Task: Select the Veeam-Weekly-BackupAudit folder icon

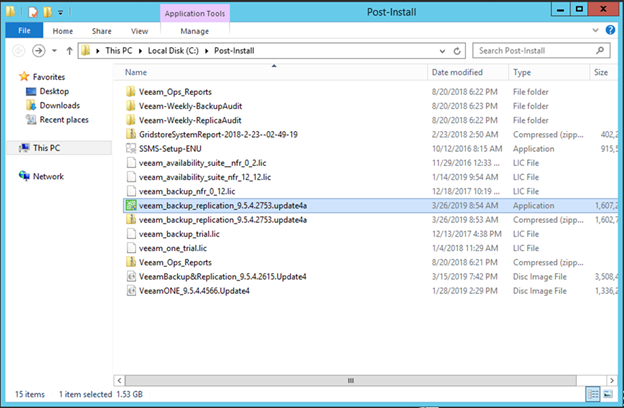Action: pyautogui.click(x=131, y=106)
